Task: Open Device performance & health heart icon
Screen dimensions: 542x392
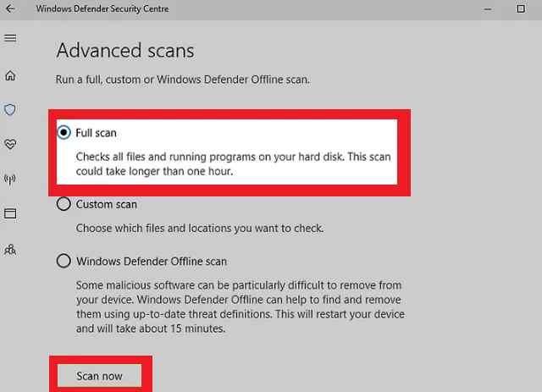Action: [10, 144]
